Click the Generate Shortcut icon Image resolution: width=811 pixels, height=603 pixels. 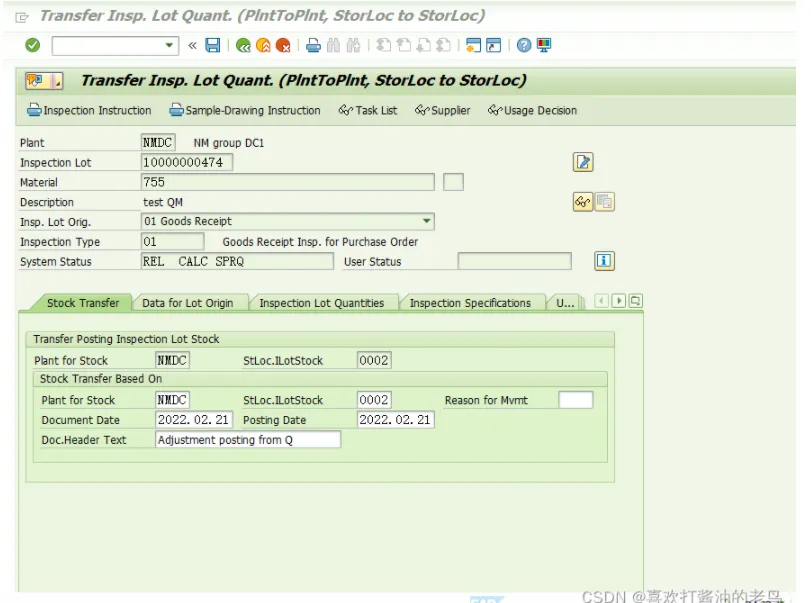[493, 46]
